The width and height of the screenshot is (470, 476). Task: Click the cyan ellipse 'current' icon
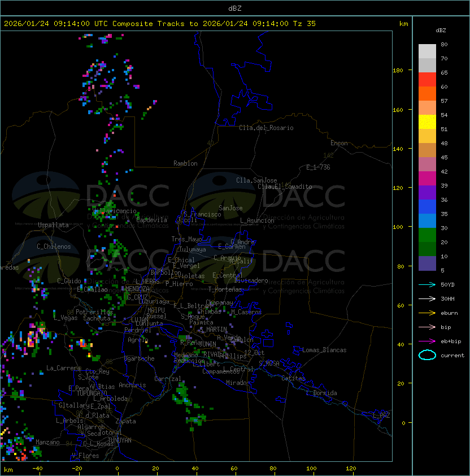click(427, 355)
